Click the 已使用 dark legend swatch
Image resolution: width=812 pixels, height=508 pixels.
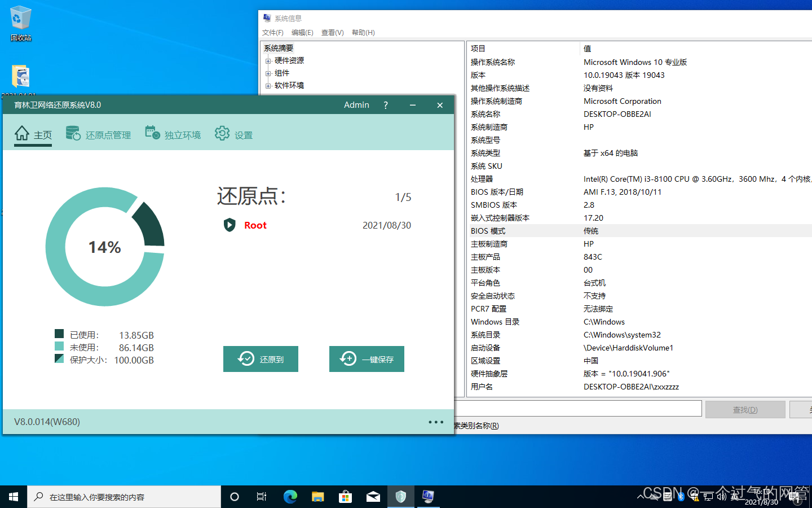59,334
